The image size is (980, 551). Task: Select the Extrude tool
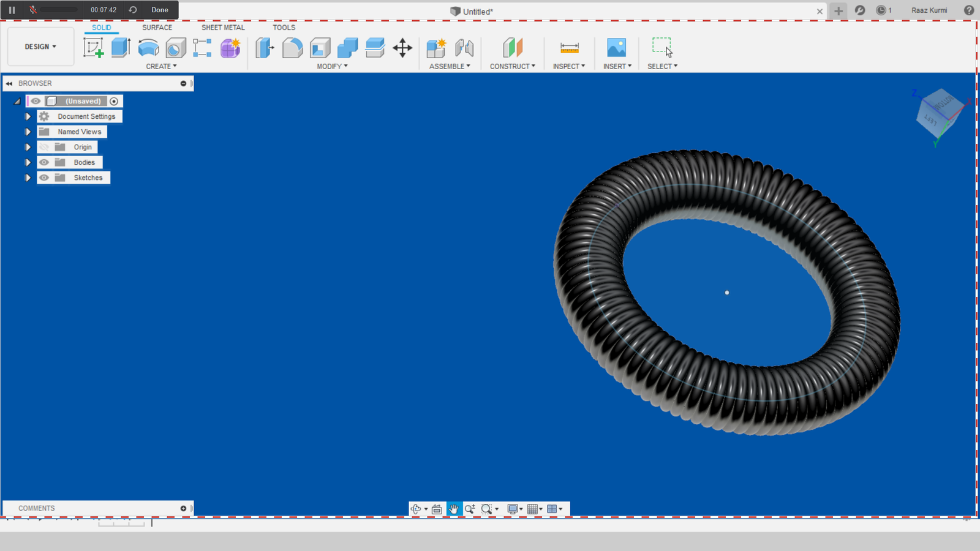(121, 48)
